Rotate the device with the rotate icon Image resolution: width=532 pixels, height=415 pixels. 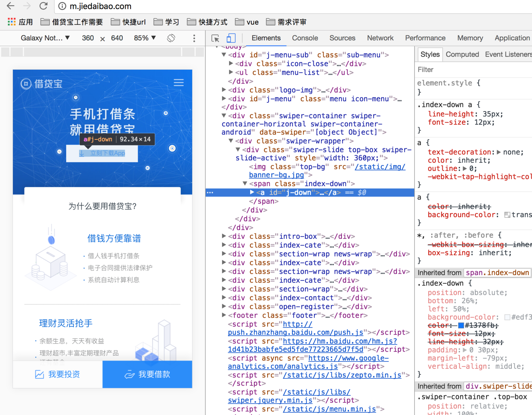pyautogui.click(x=171, y=38)
